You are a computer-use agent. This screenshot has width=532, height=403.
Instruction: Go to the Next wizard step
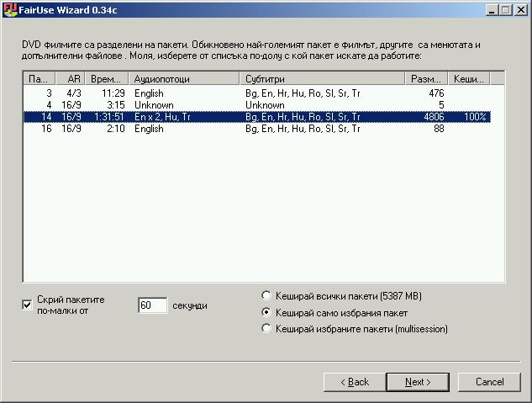[418, 382]
